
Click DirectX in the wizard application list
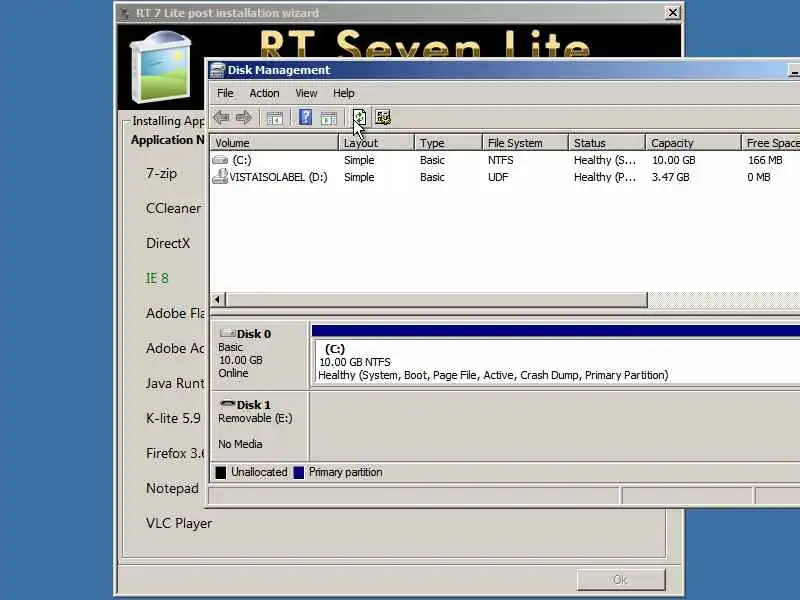click(x=168, y=243)
